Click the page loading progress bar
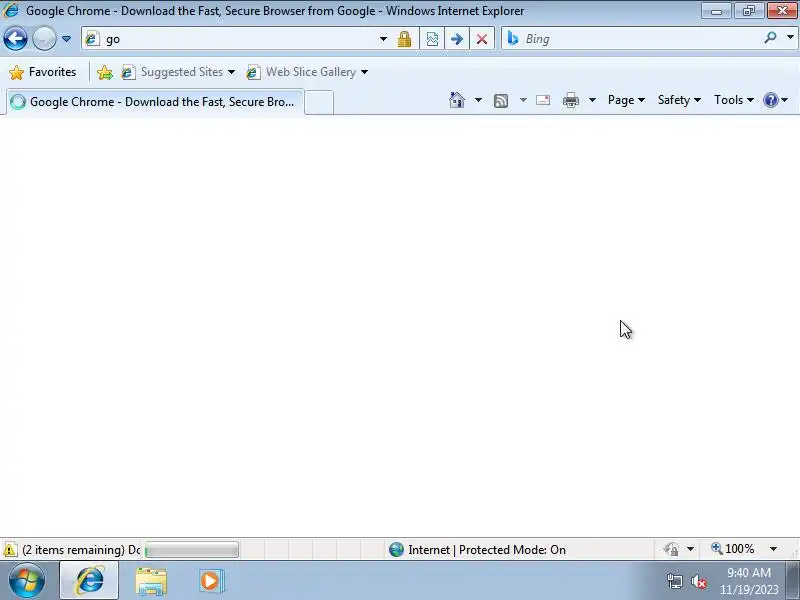This screenshot has width=800, height=600. [192, 549]
